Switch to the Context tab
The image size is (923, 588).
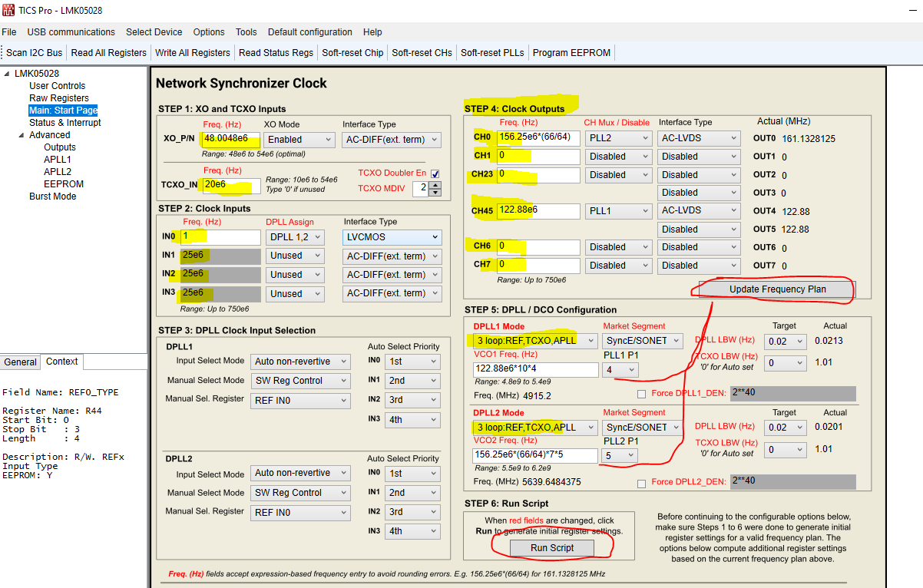point(62,361)
